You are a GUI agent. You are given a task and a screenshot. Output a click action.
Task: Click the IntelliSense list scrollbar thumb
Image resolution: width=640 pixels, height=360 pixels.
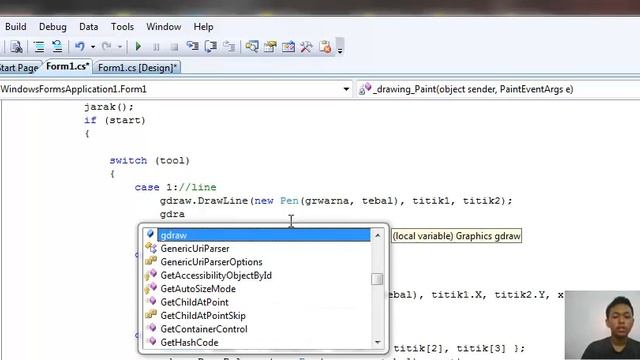click(x=378, y=279)
